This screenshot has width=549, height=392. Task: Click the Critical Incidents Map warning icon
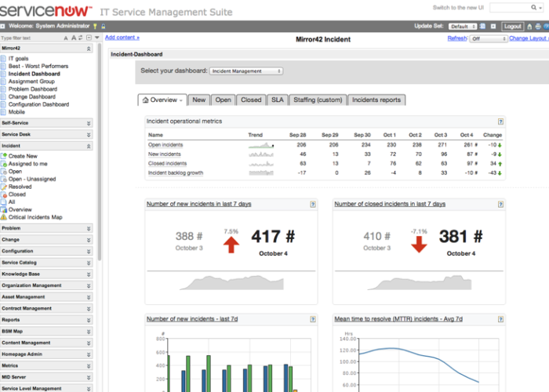[4, 217]
